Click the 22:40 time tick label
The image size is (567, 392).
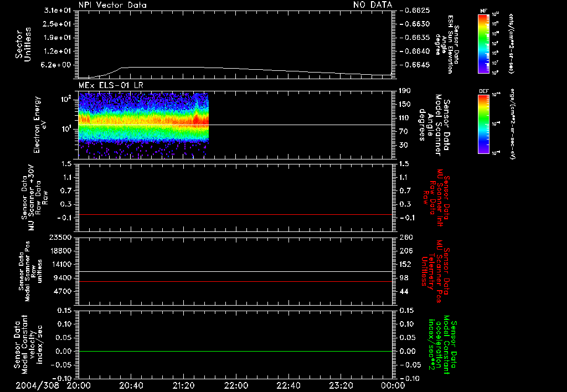coord(288,385)
